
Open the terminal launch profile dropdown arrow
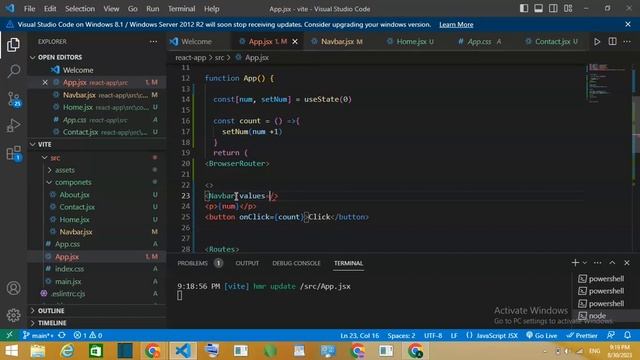click(x=585, y=263)
